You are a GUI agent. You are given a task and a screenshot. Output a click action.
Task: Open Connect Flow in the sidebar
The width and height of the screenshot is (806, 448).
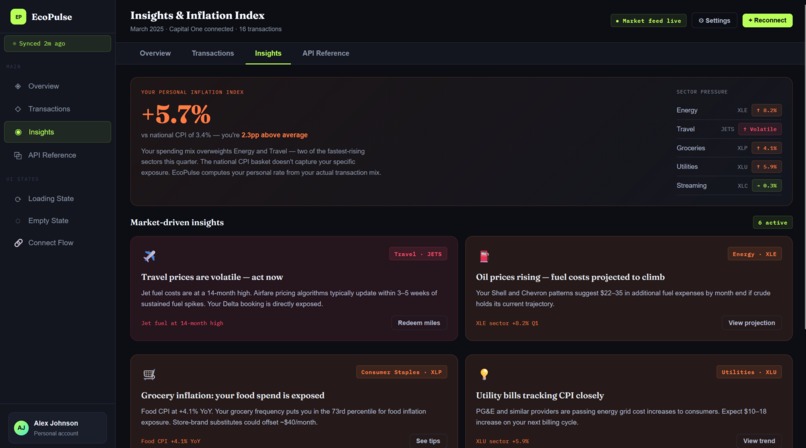pyautogui.click(x=58, y=243)
